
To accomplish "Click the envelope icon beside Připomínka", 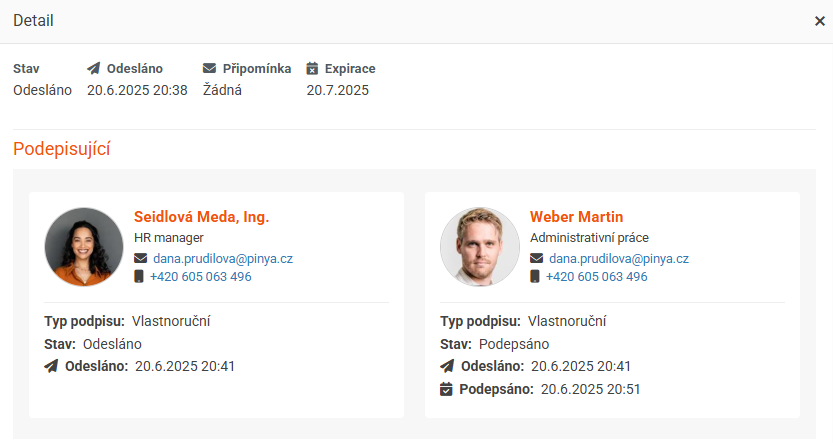I will coord(209,69).
